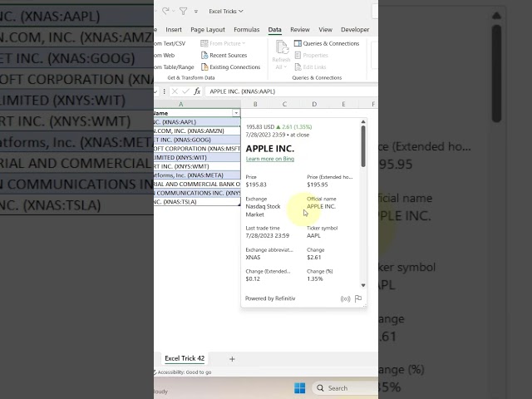532x399 pixels.
Task: Click the card's radio-waves icon beside the flag
Action: [x=345, y=298]
